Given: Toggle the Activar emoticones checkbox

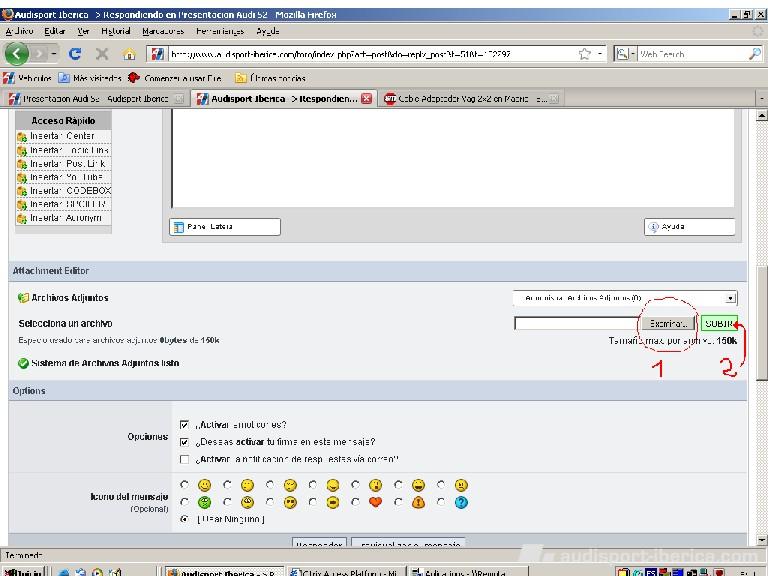Looking at the screenshot, I should 184,425.
